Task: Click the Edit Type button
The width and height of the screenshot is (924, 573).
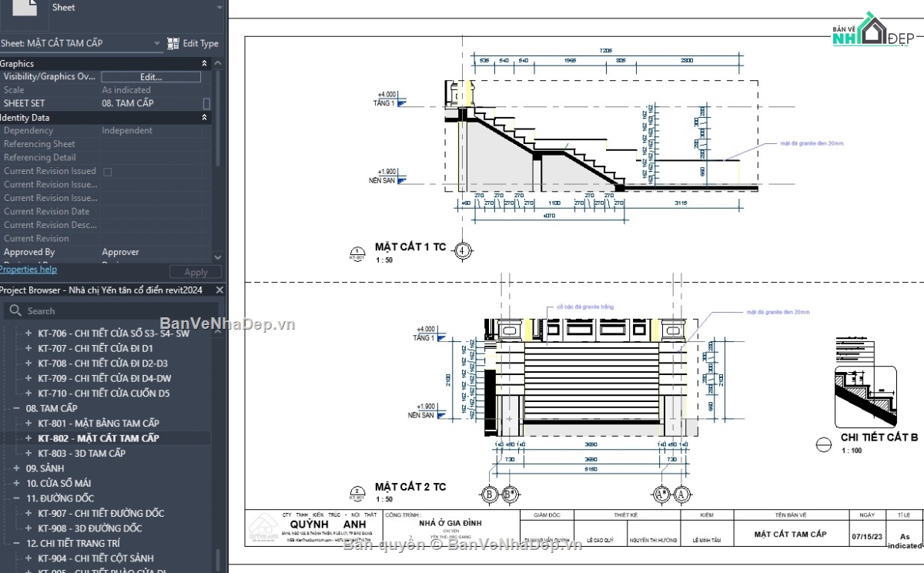Action: (193, 43)
